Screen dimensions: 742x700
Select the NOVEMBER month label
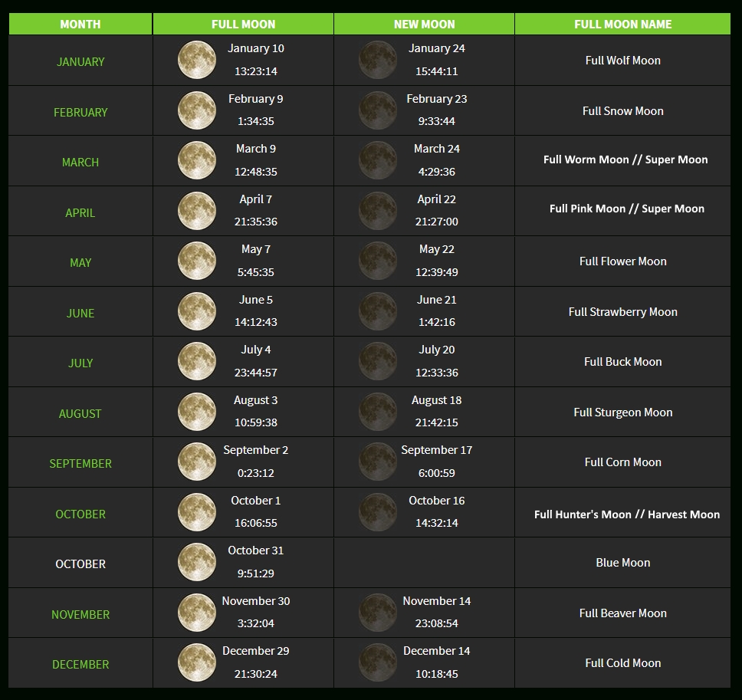coord(80,614)
